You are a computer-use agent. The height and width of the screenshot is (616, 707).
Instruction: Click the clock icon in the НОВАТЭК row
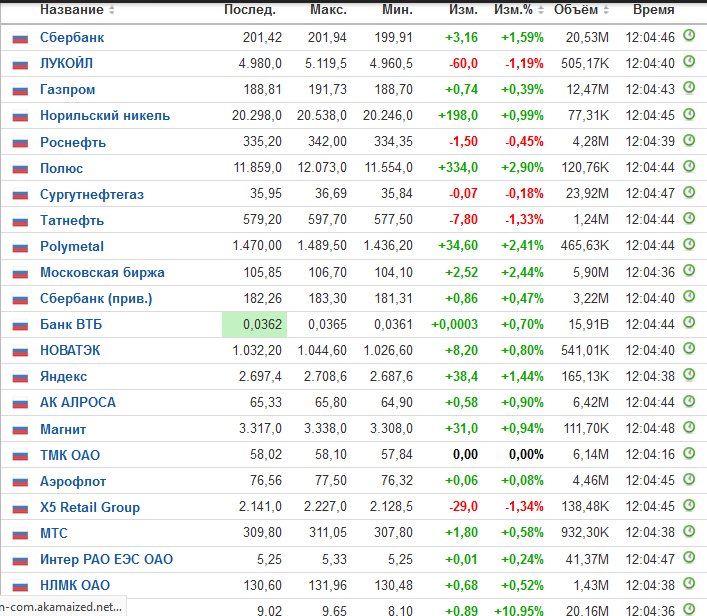(689, 348)
